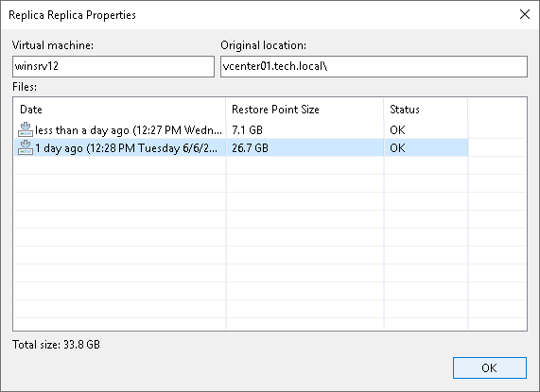
Task: Click the Virtual machine field showing winsrv12
Action: click(113, 66)
